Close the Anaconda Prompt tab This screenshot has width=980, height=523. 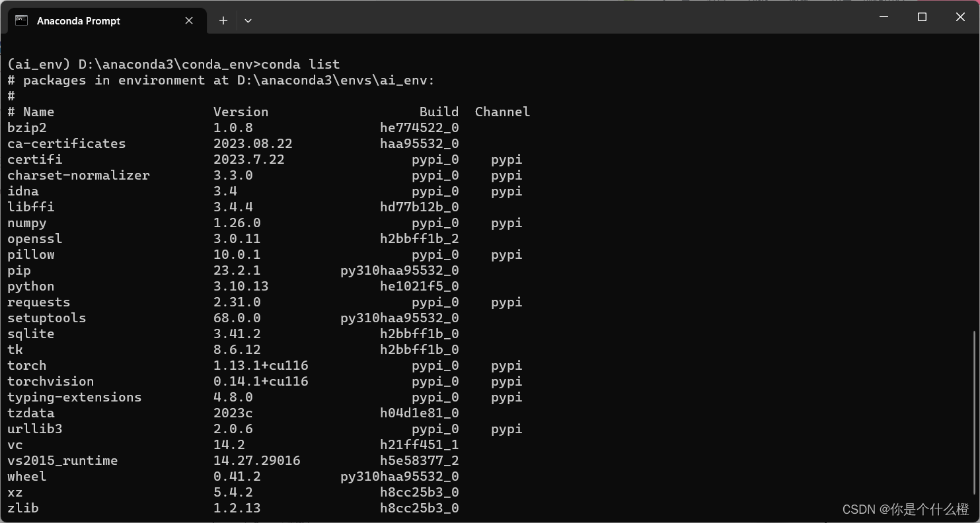tap(188, 20)
